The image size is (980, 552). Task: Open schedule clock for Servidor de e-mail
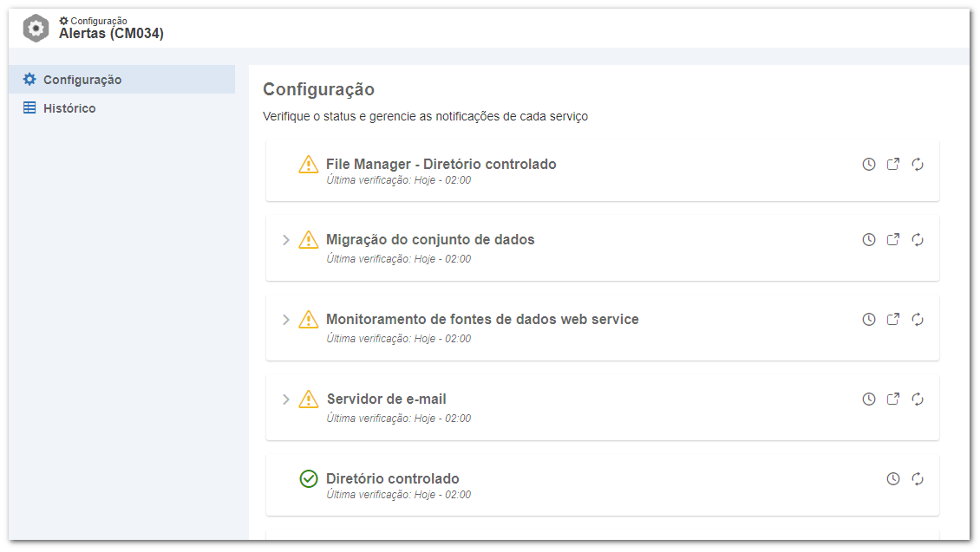(x=869, y=399)
